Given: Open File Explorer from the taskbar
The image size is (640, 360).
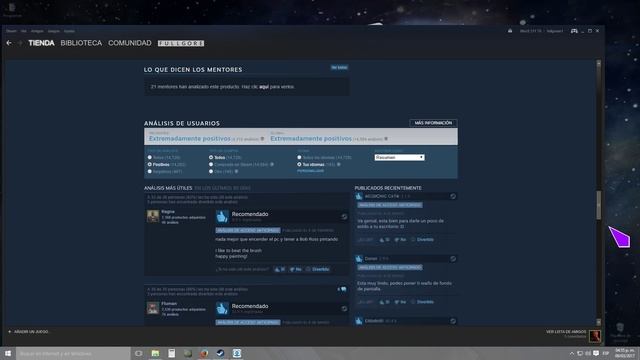Looking at the screenshot, I should (155, 353).
